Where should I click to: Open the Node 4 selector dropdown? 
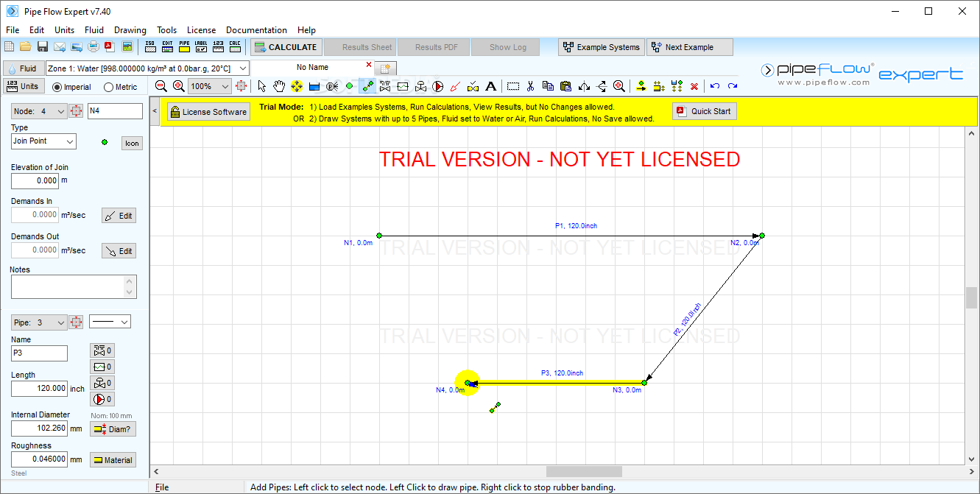[x=60, y=112]
